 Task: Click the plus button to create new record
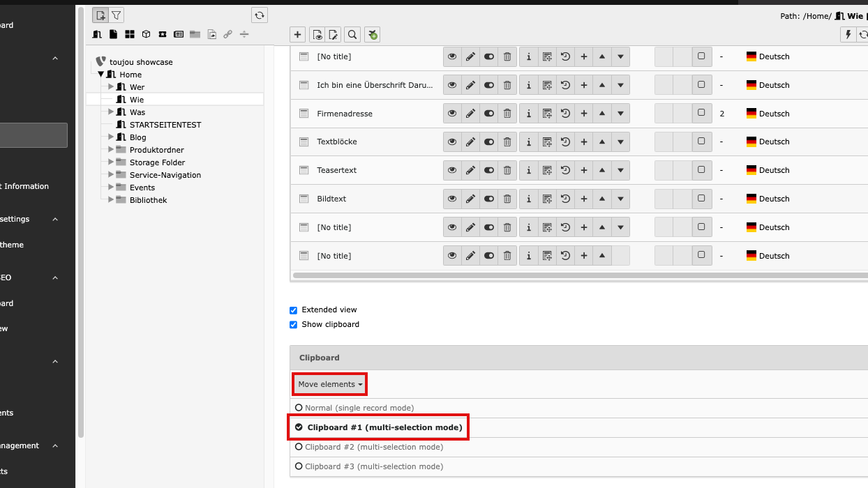click(298, 35)
